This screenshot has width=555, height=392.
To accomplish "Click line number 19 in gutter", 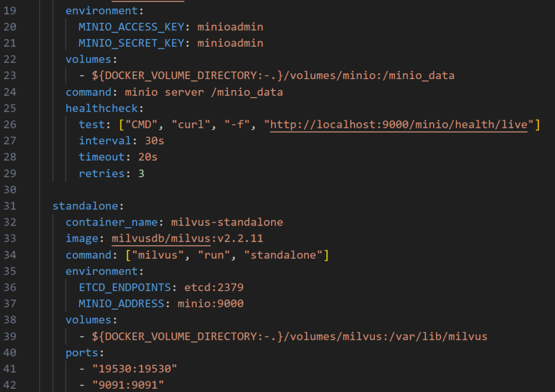I will (10, 11).
